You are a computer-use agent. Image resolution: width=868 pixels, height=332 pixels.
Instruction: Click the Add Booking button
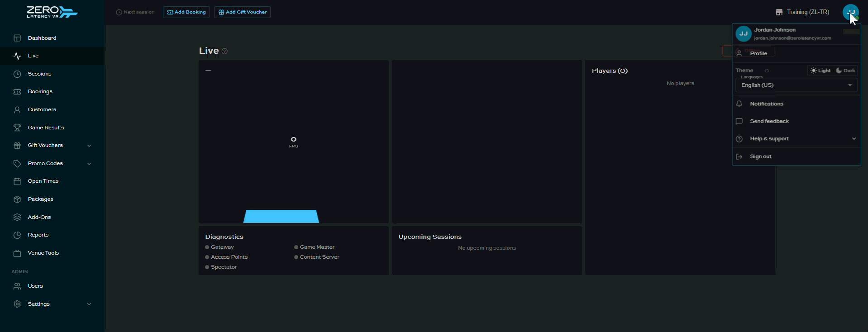click(186, 12)
